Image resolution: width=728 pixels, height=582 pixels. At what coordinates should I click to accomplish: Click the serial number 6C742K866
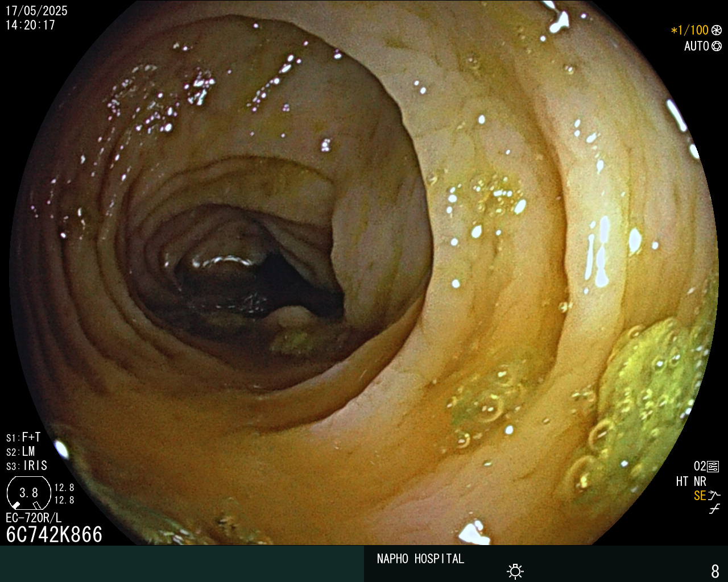click(x=54, y=534)
